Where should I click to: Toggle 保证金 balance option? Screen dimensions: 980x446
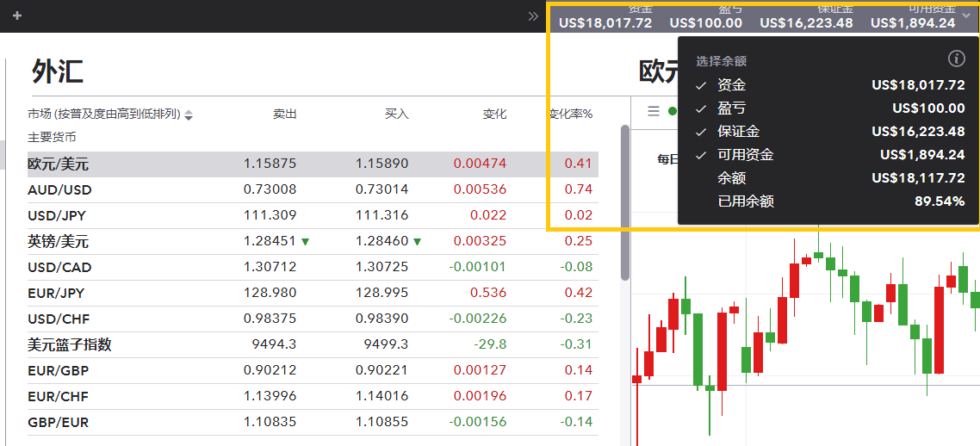(830, 131)
